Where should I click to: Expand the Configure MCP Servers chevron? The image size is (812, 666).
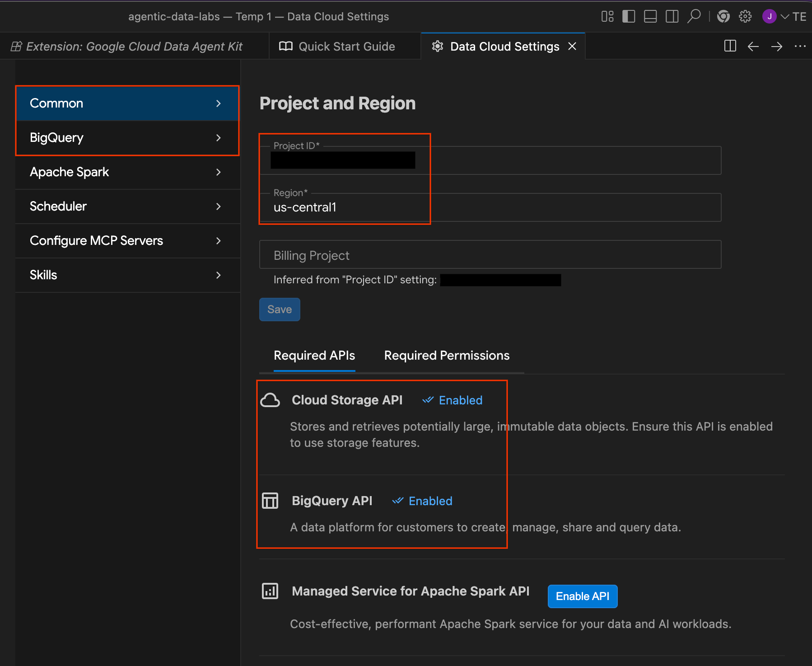219,241
